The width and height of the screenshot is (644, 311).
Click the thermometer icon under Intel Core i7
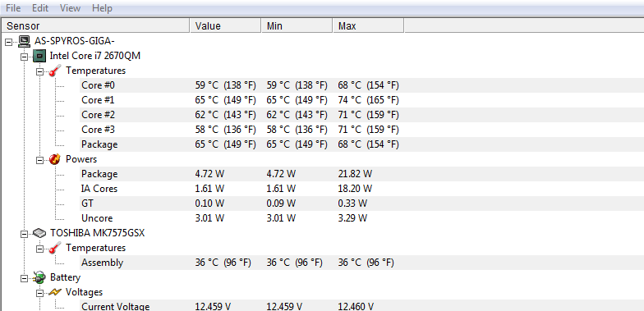(x=54, y=71)
